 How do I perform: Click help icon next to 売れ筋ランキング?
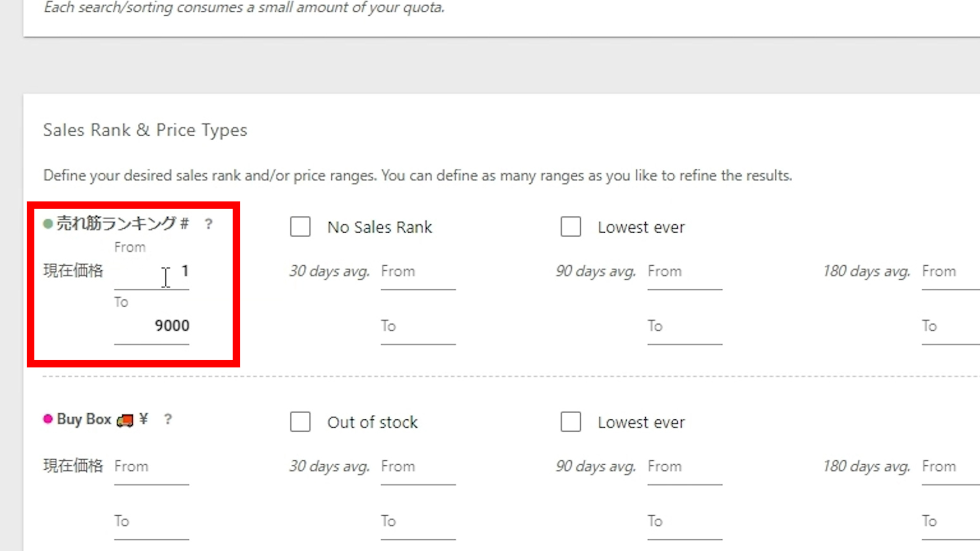point(209,224)
